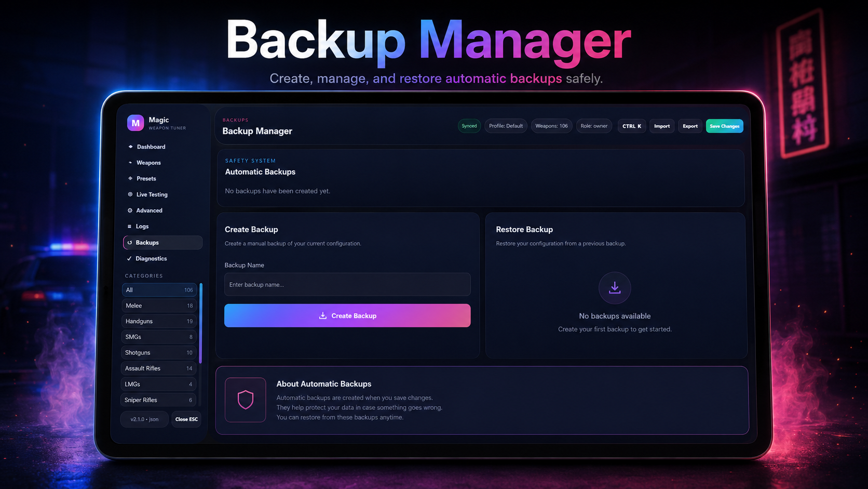The width and height of the screenshot is (868, 489).
Task: Filter by Handguns category
Action: tap(159, 321)
